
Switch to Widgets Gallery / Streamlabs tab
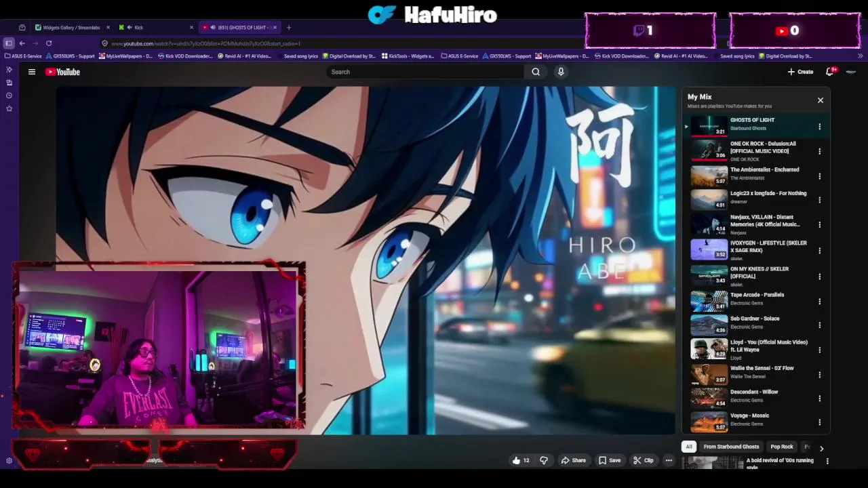click(x=71, y=28)
